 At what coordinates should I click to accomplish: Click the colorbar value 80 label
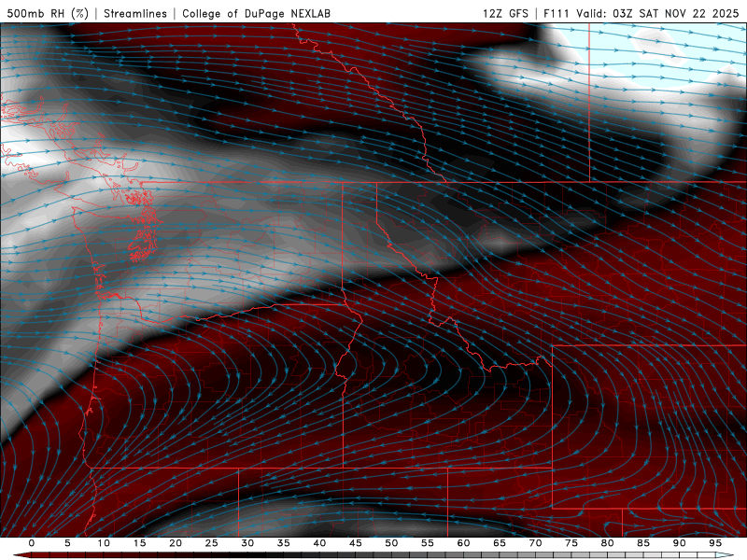coord(607,543)
